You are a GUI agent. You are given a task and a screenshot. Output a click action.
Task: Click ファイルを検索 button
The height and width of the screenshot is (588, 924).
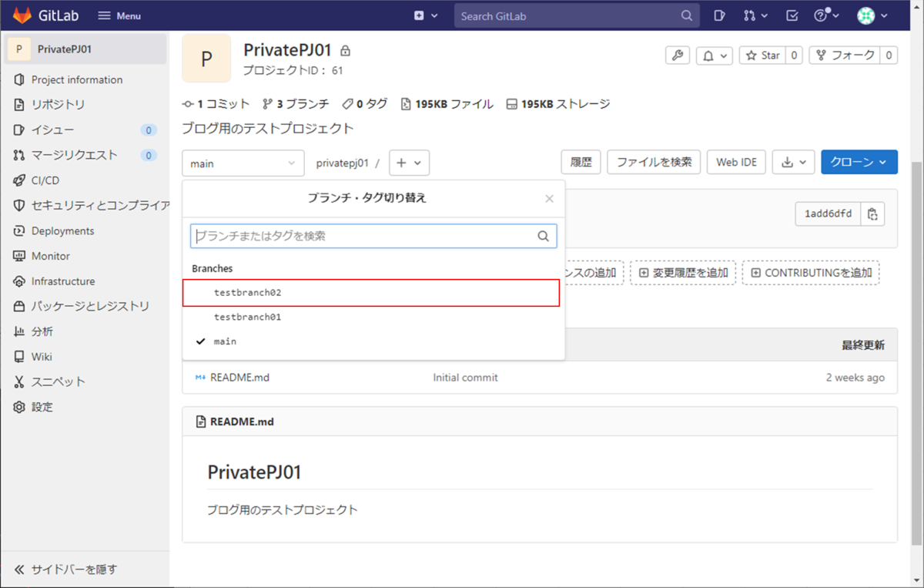click(654, 163)
